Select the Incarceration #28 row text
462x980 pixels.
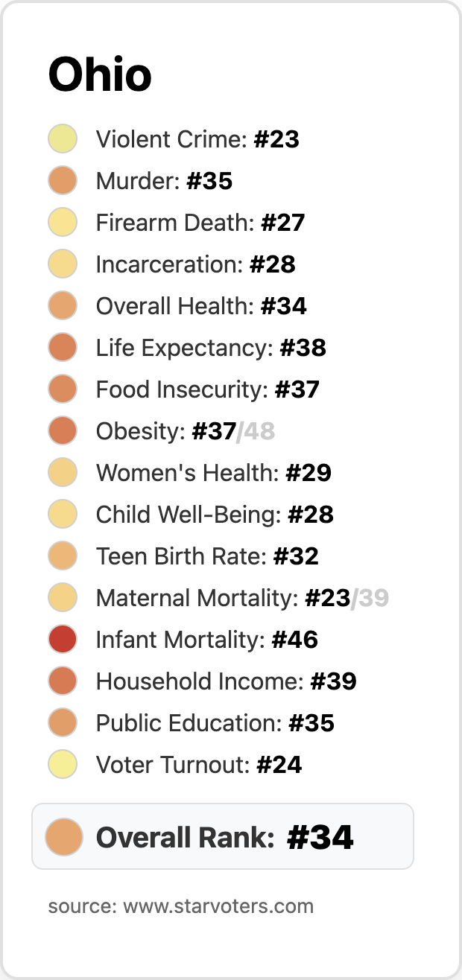[x=195, y=264]
